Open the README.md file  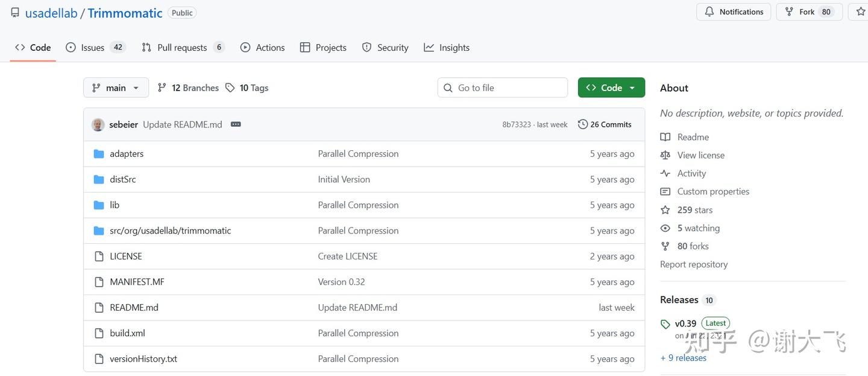[134, 308]
